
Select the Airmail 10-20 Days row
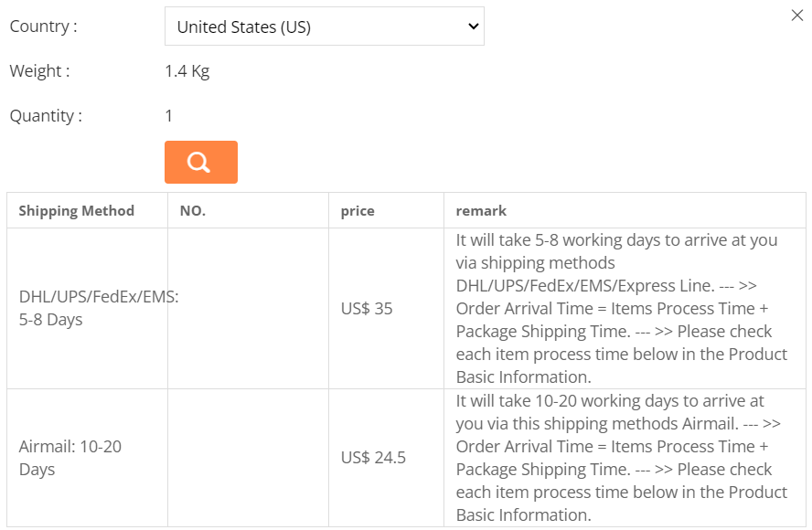(x=70, y=458)
